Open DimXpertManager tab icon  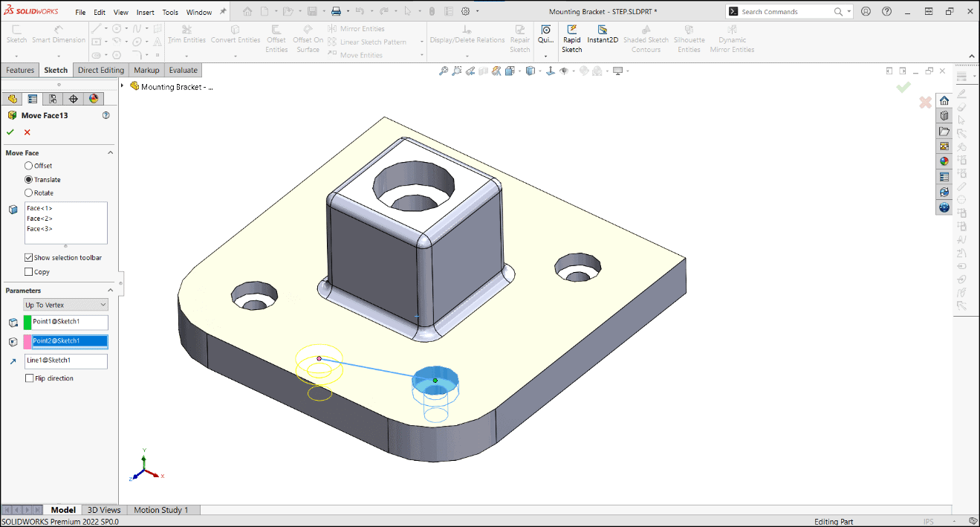(73, 99)
